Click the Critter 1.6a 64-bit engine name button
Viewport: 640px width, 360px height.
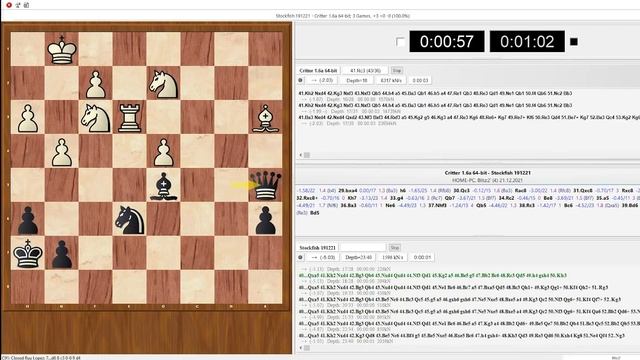pyautogui.click(x=318, y=71)
